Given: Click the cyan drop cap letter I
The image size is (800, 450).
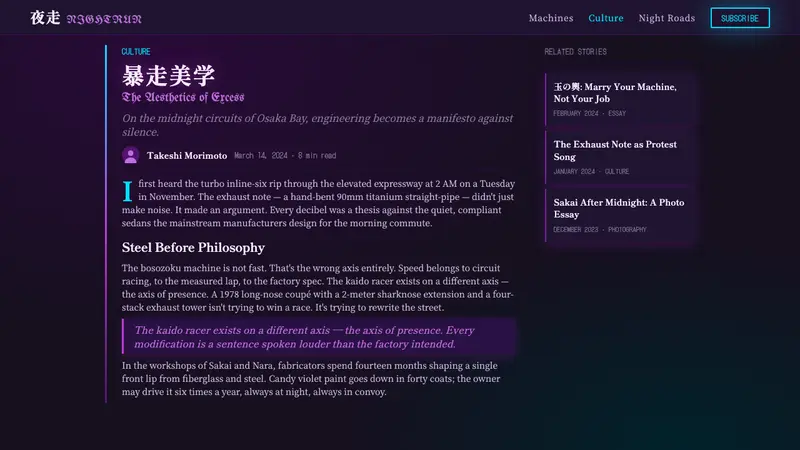Looking at the screenshot, I should coord(128,191).
